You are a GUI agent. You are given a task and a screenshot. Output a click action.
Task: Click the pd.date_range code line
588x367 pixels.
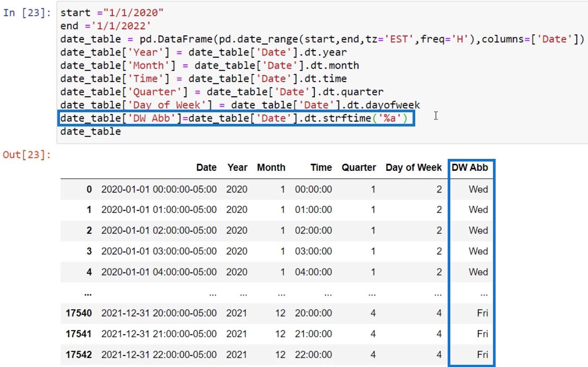[x=322, y=39]
